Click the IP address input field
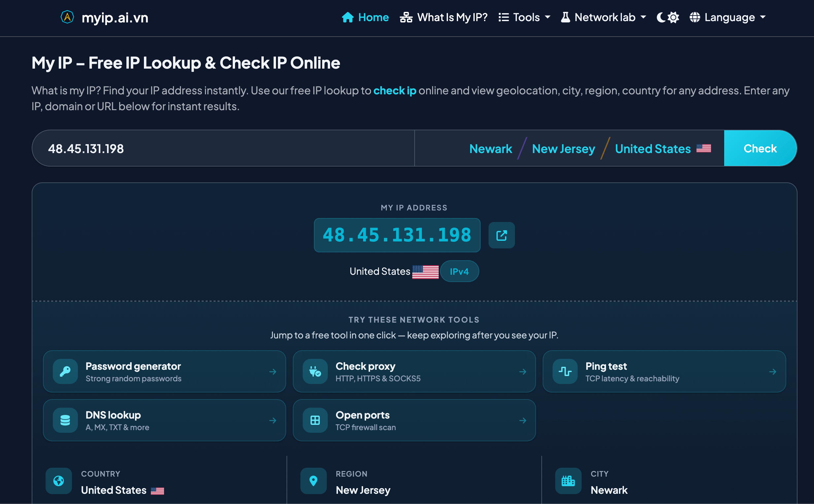This screenshot has width=814, height=504. click(223, 149)
